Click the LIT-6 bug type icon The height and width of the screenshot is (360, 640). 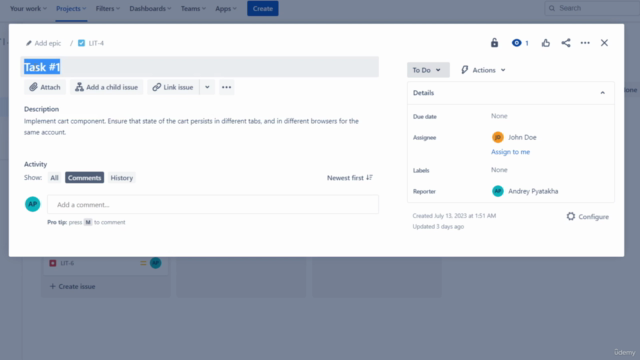[x=53, y=263]
